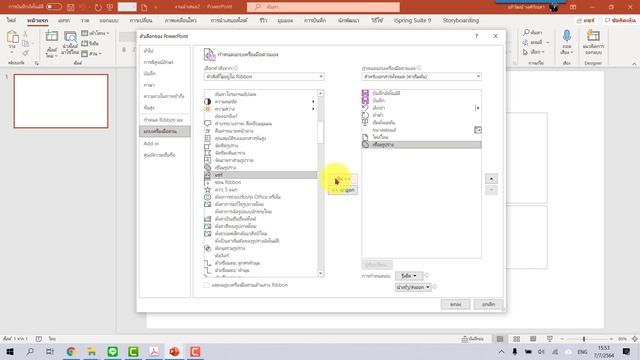Viewport: 640px width, 360px height.
Task: Open the Storyboarding ribbon tab
Action: pyautogui.click(x=461, y=20)
